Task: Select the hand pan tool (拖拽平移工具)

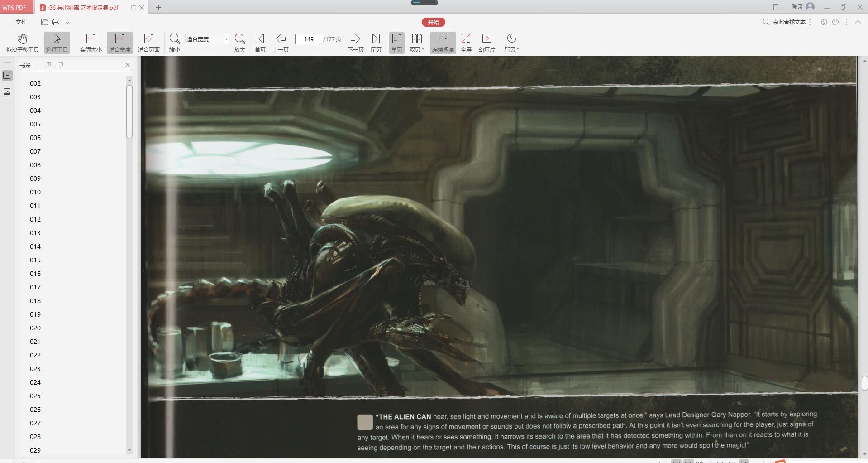Action: (22, 43)
